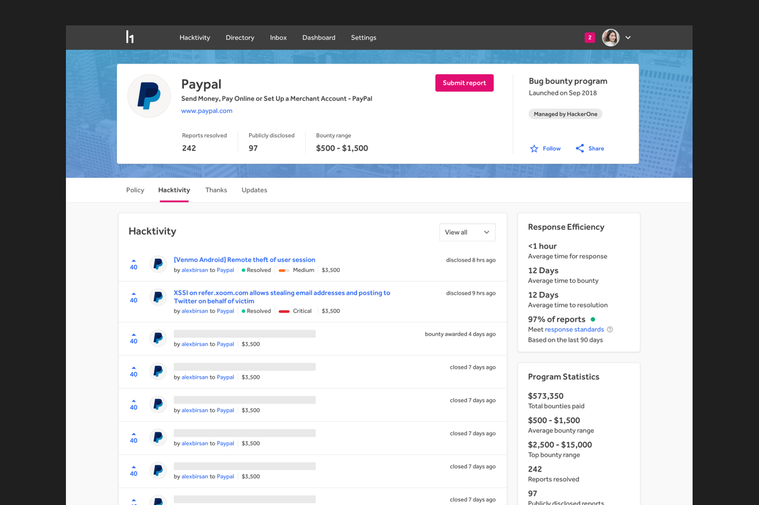Click PayPal icon on Venmo Android report row

158,264
